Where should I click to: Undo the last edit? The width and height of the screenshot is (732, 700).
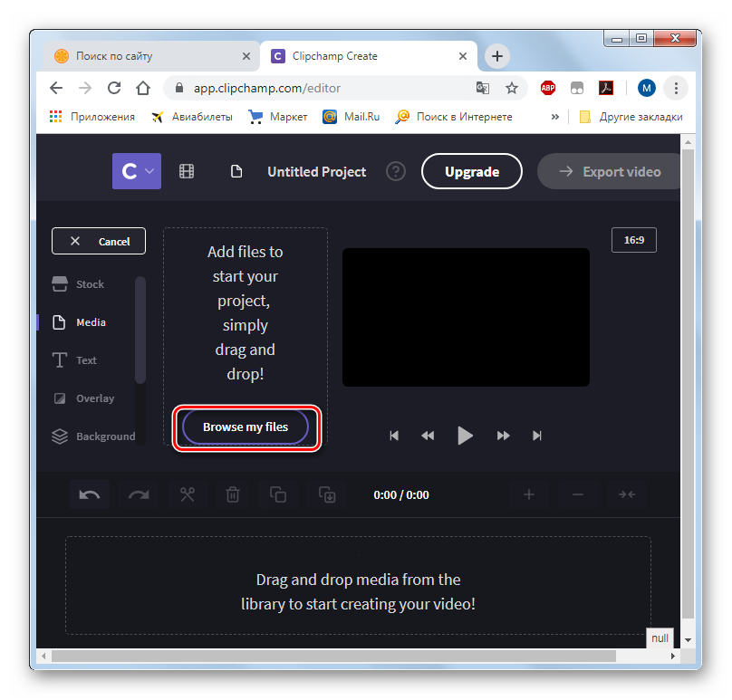pos(90,494)
